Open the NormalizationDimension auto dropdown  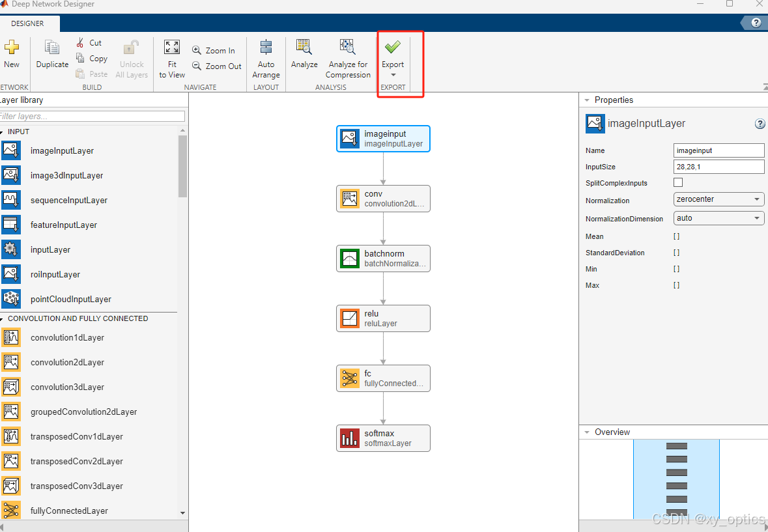(x=718, y=218)
